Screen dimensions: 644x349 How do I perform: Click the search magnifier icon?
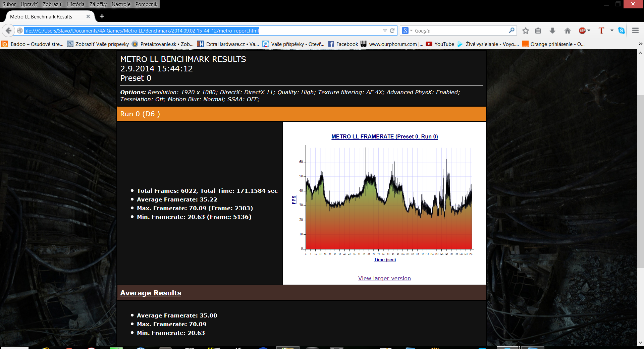point(512,31)
